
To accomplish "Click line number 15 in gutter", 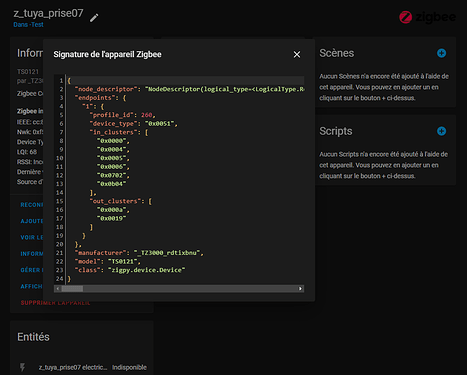I will pos(59,201).
